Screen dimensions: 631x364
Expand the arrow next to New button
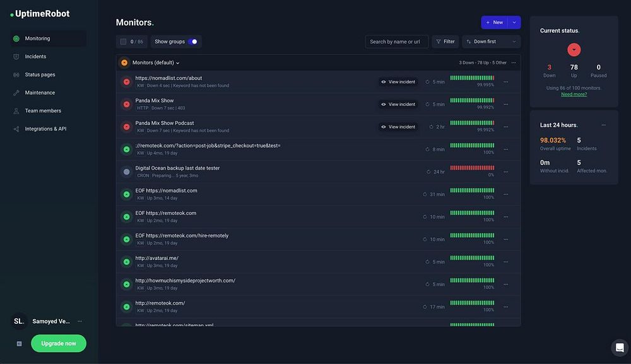point(514,23)
